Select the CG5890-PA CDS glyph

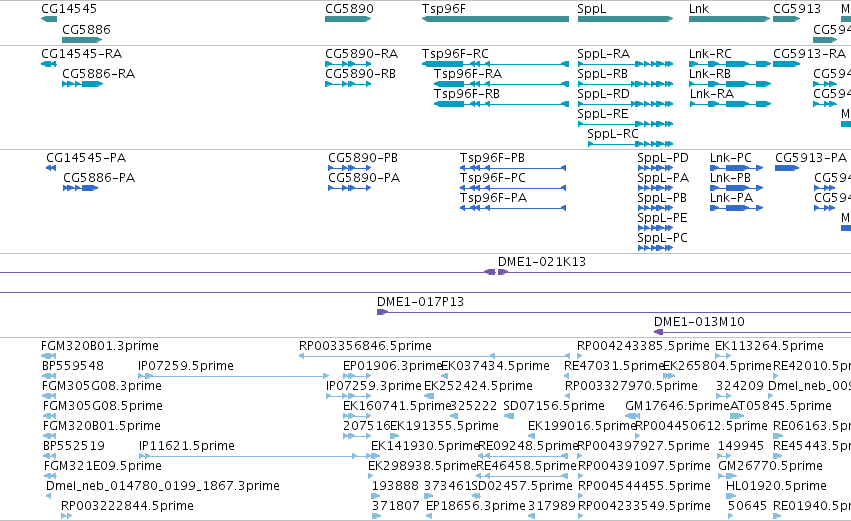click(350, 188)
